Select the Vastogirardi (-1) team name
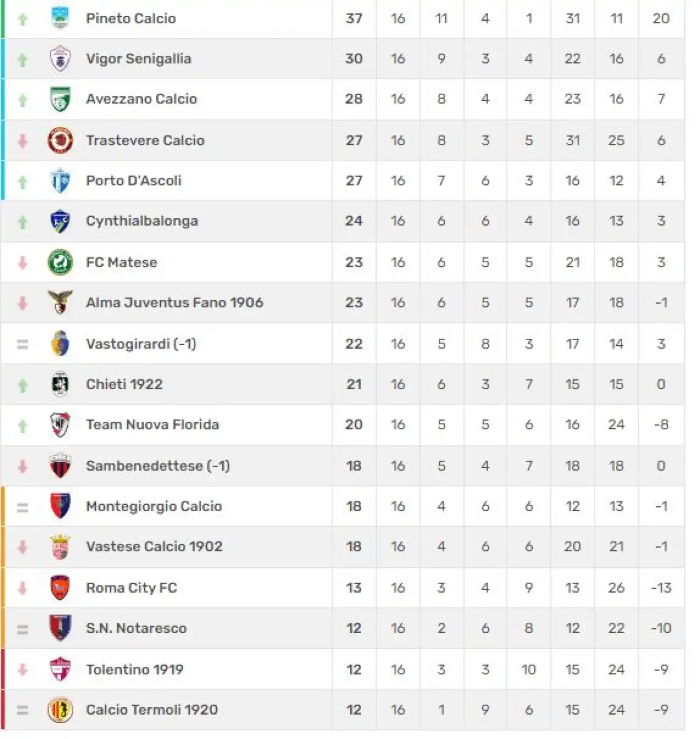Image resolution: width=700 pixels, height=739 pixels. coord(141,344)
